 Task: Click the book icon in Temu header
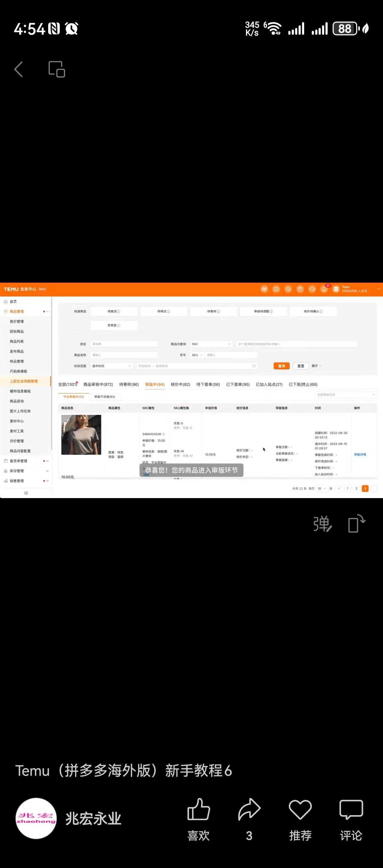[x=276, y=289]
